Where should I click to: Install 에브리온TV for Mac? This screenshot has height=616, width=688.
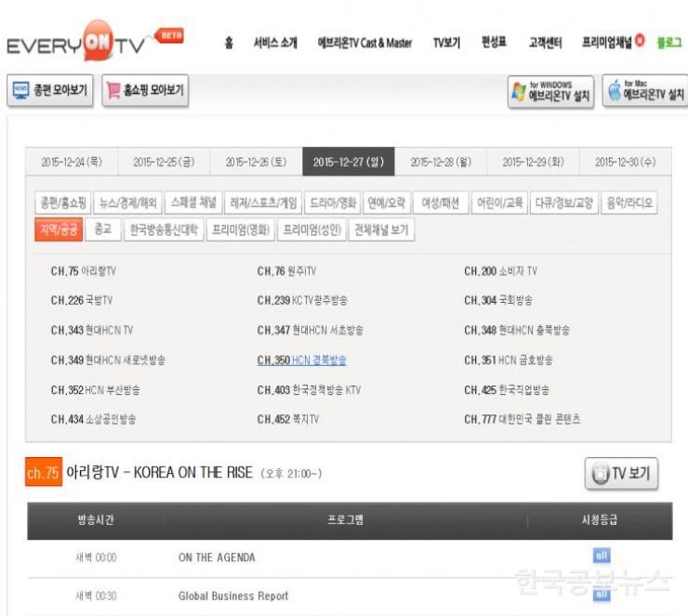(645, 91)
